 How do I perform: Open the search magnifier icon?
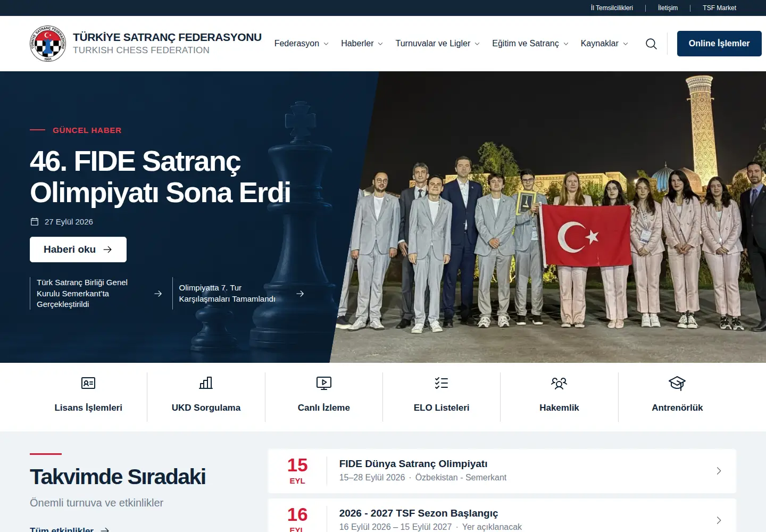point(651,44)
